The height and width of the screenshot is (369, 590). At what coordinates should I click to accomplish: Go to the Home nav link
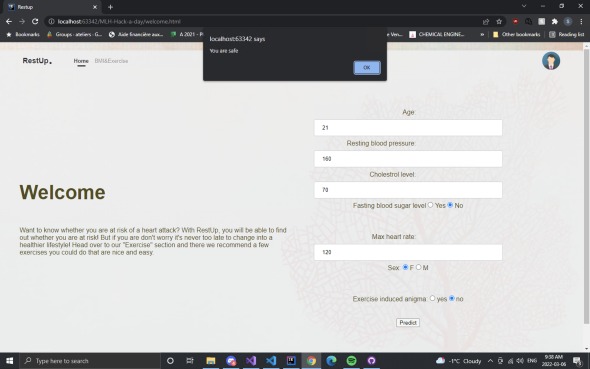point(81,61)
